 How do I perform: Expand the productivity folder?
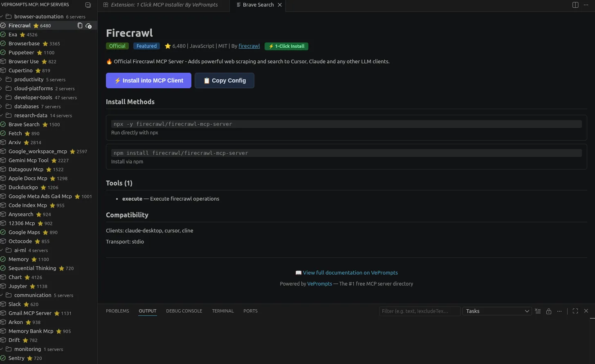click(x=49, y=80)
